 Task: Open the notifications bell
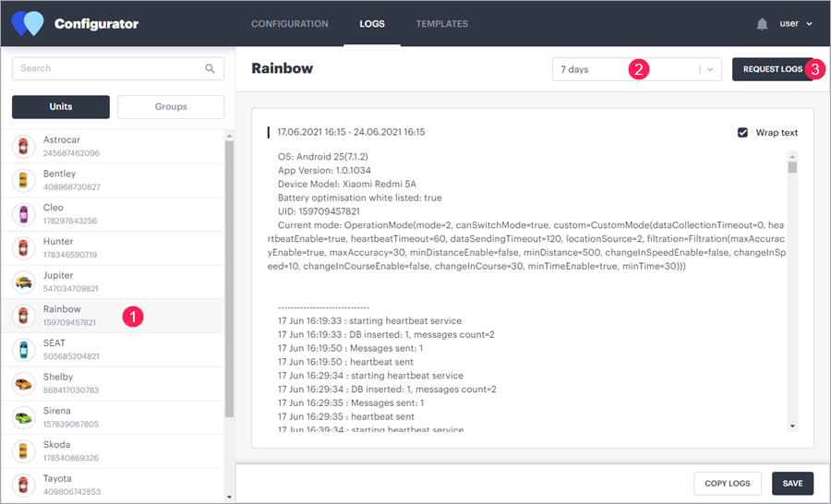(762, 24)
